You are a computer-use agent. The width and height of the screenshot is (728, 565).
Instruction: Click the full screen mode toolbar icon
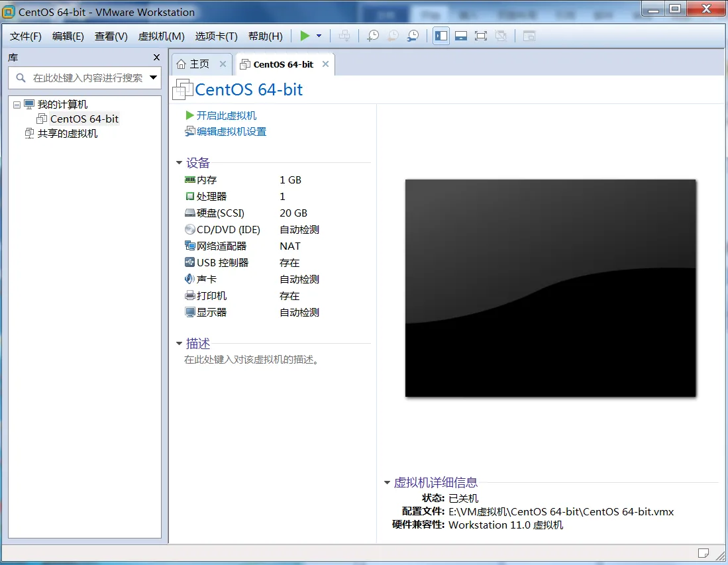pyautogui.click(x=481, y=36)
